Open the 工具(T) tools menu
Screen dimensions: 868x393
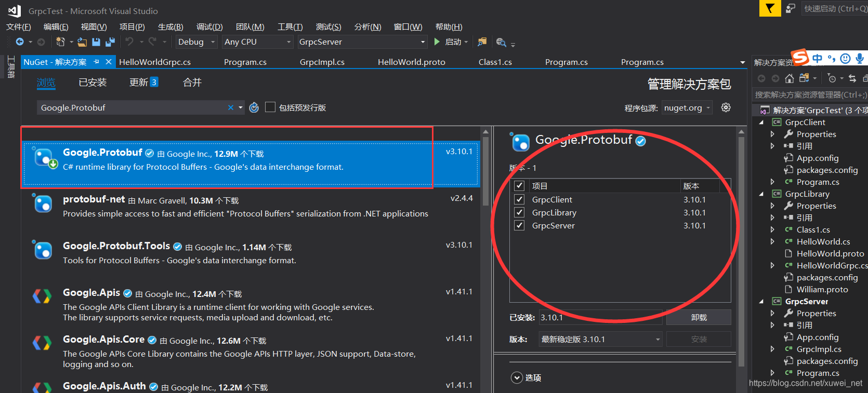[x=290, y=26]
